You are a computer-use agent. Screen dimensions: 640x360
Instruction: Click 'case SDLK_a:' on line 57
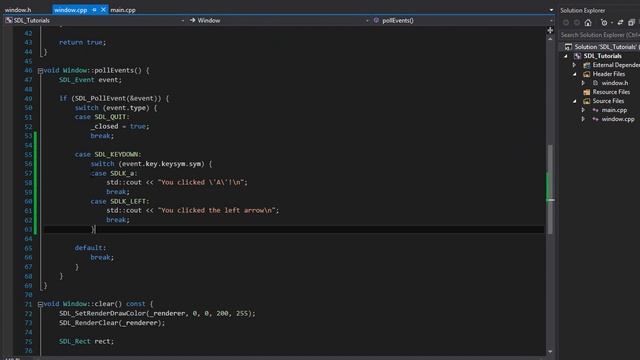pyautogui.click(x=114, y=173)
